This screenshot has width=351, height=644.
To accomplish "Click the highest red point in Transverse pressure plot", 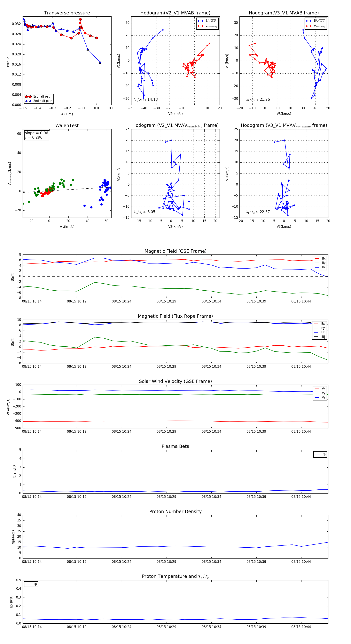I will tap(81, 20).
